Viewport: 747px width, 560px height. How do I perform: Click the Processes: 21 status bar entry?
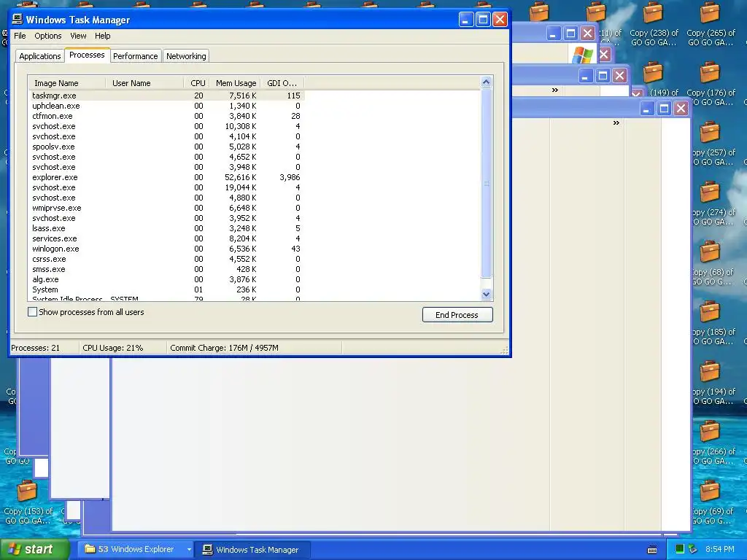click(x=36, y=348)
